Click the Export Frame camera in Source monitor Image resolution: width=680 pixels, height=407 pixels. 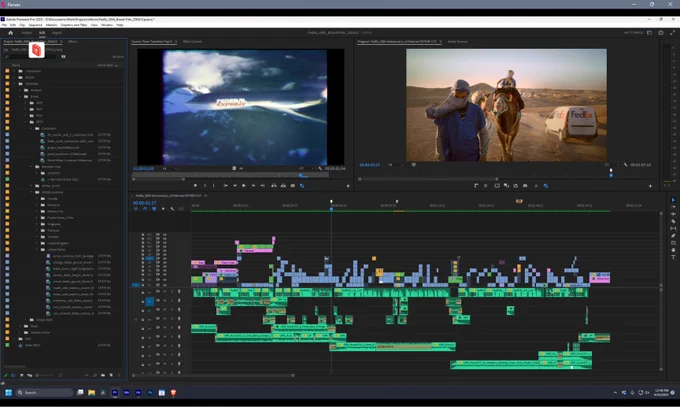coord(293,186)
